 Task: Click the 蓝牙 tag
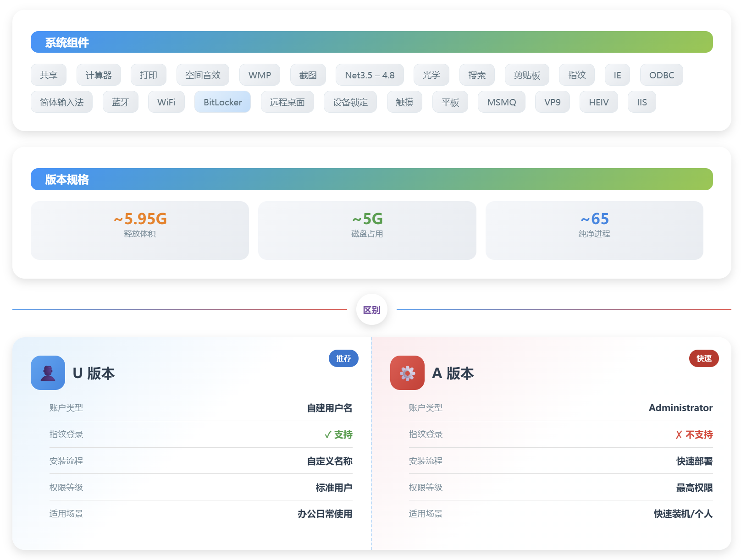pos(120,102)
